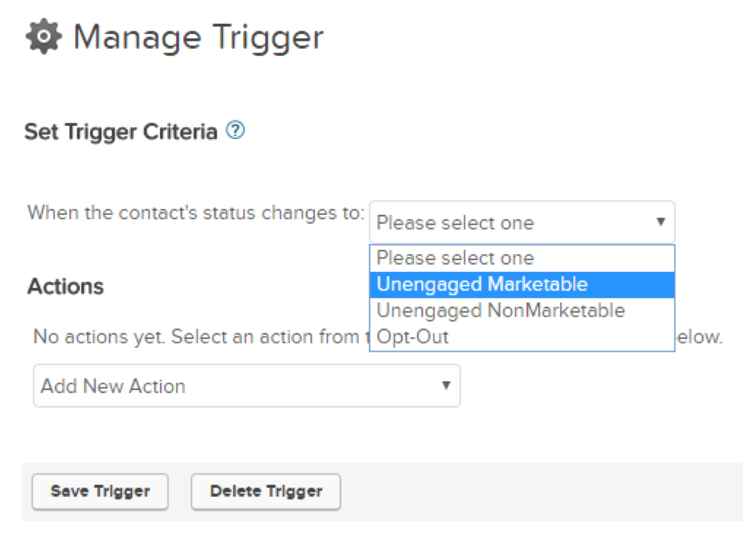
Task: Click the closed status field showing Please select one
Action: point(522,222)
